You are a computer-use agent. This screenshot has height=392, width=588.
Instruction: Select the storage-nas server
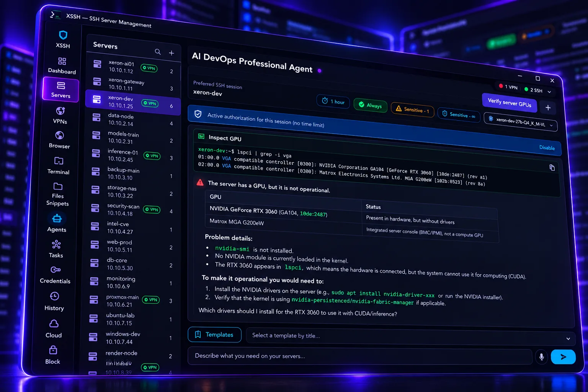point(132,191)
